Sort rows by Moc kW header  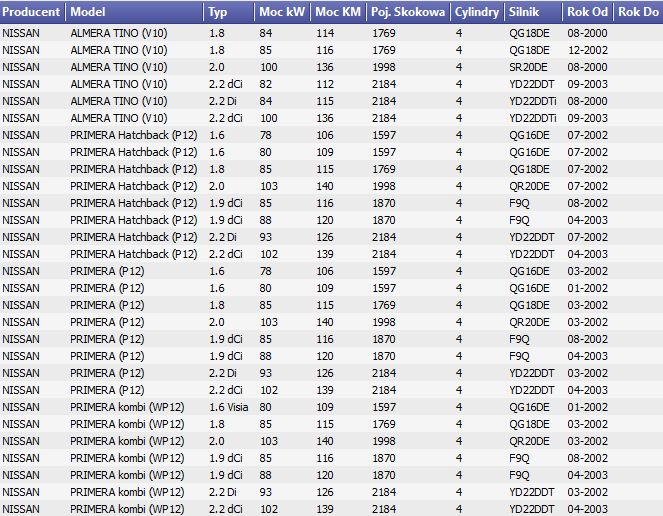point(282,12)
